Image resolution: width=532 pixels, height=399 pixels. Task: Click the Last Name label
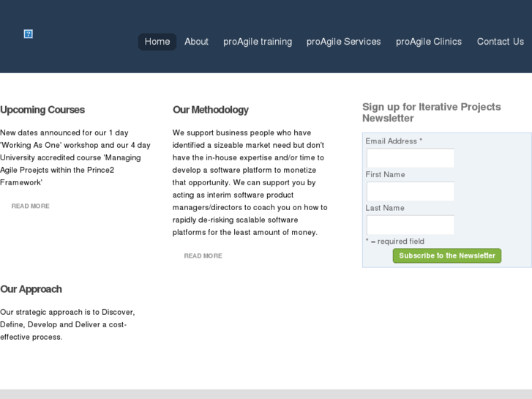click(385, 208)
